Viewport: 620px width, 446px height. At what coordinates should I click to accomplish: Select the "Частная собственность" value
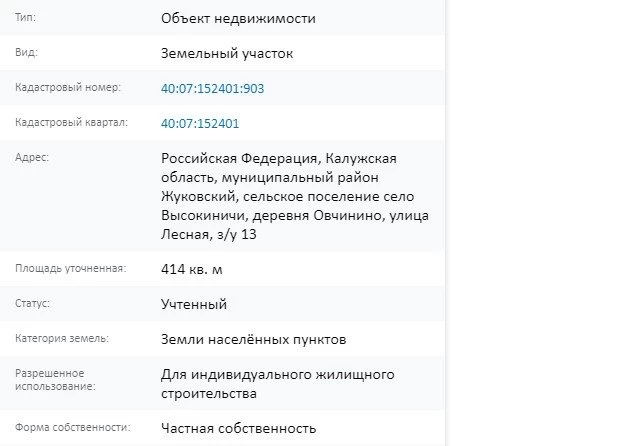(239, 428)
